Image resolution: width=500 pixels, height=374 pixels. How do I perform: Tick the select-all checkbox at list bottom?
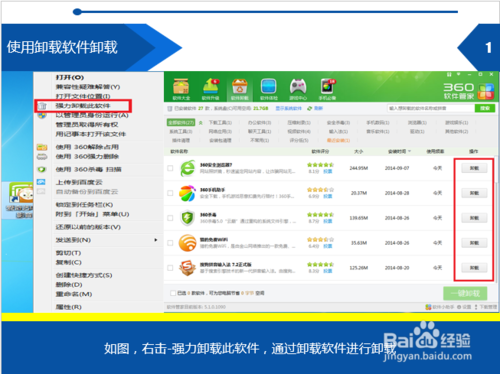tap(173, 293)
